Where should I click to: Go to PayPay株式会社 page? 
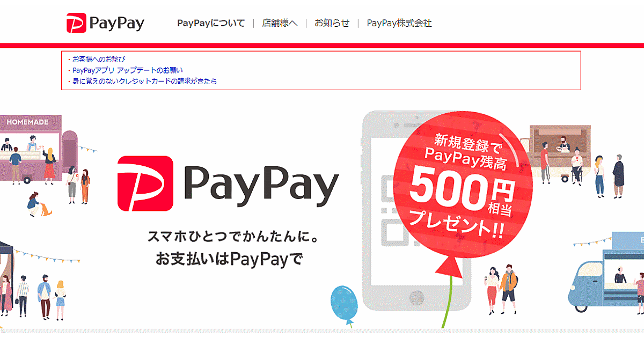coord(399,23)
